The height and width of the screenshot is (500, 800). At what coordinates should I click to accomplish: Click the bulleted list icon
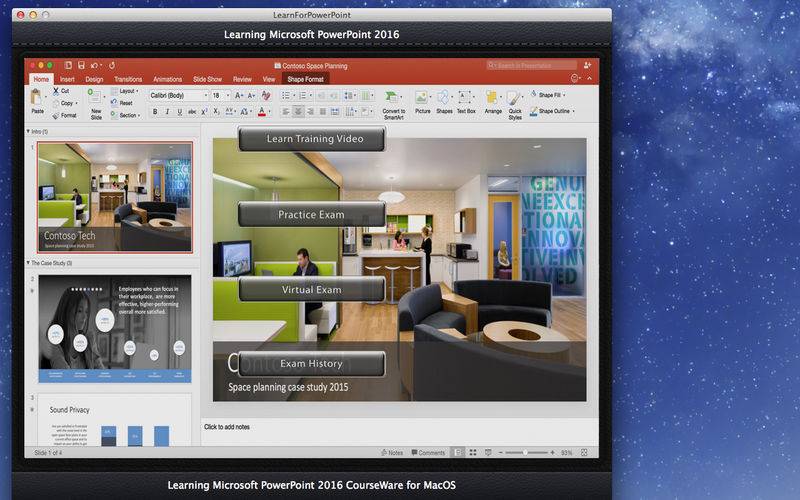point(287,95)
